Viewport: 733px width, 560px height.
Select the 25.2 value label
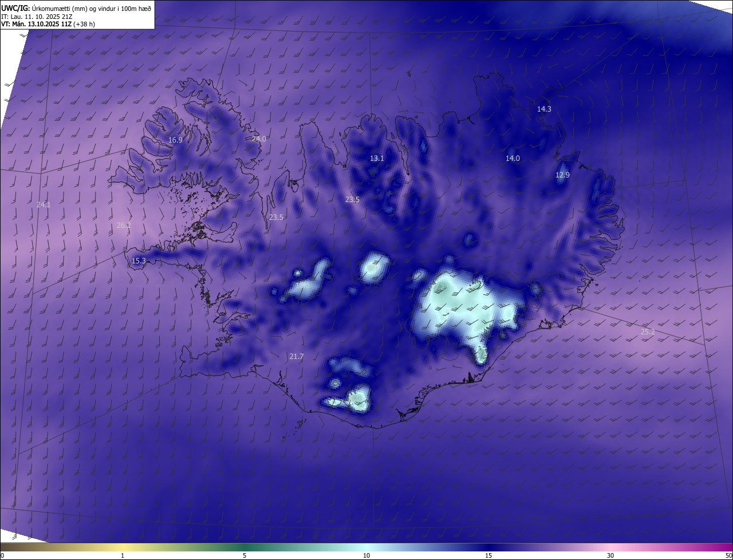648,332
